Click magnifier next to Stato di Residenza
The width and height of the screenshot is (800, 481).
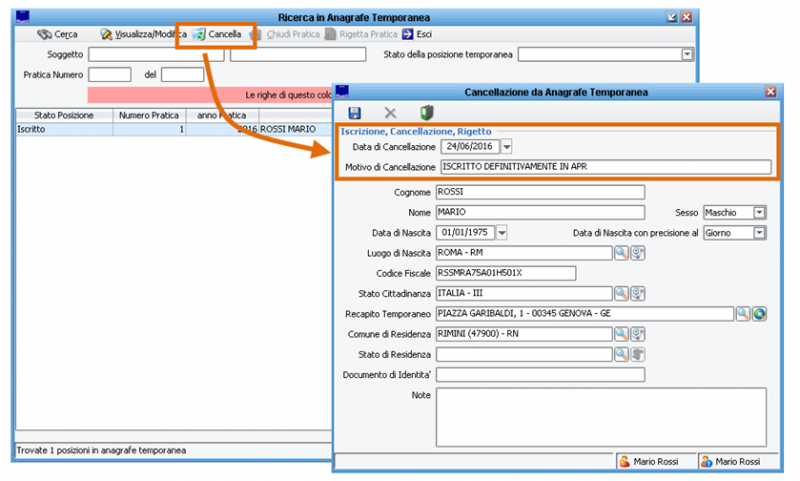(621, 354)
